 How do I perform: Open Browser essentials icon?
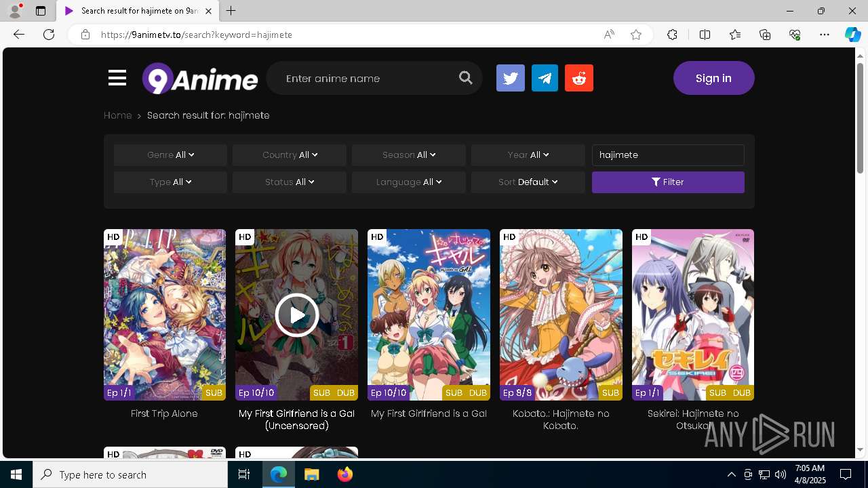[795, 35]
